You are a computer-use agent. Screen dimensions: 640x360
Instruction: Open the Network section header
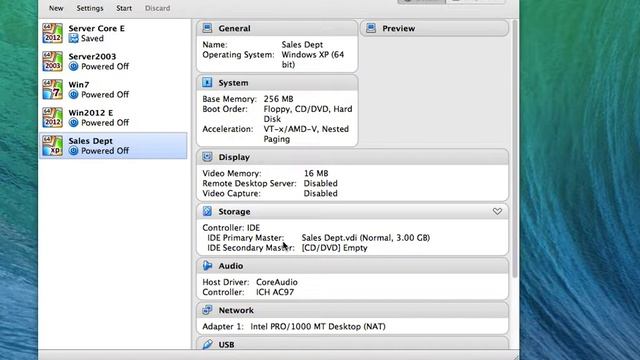[353, 310]
